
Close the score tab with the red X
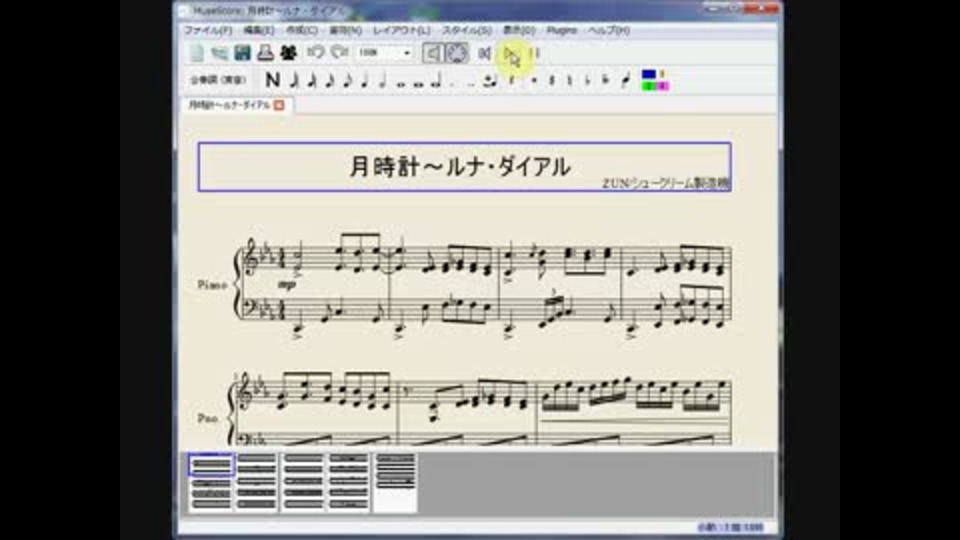(x=279, y=105)
